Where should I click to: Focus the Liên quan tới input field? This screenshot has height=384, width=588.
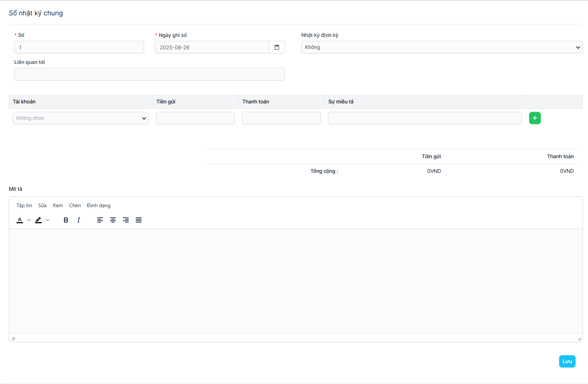coord(149,74)
